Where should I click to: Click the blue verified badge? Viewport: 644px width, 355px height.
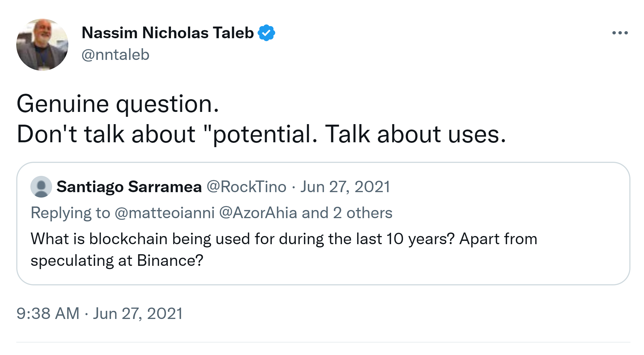pos(266,33)
